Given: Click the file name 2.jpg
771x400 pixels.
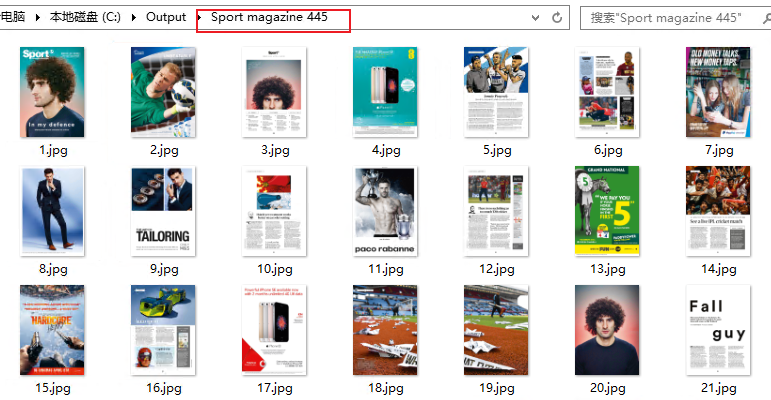Looking at the screenshot, I should (x=164, y=150).
